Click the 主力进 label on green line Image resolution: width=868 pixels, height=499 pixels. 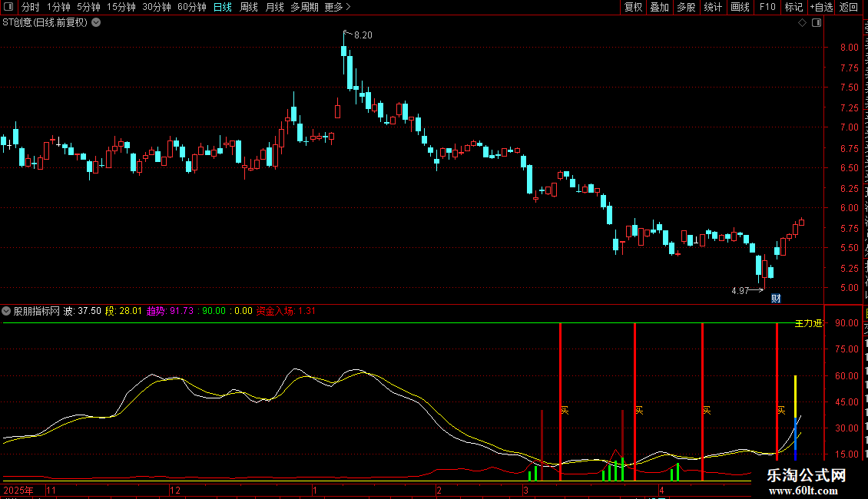[809, 323]
